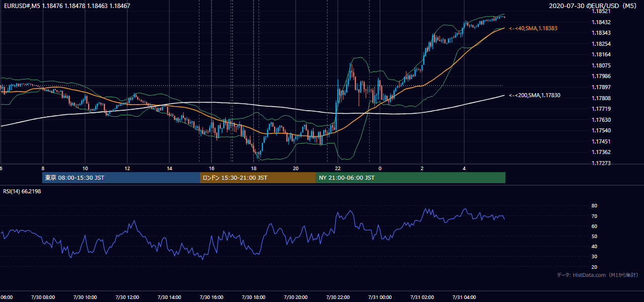
Task: Select hour label 12 on the price chart axis
Action: (127, 169)
